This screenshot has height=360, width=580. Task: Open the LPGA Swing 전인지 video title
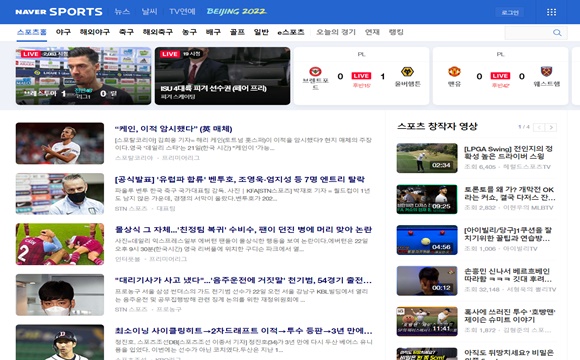[509, 152]
